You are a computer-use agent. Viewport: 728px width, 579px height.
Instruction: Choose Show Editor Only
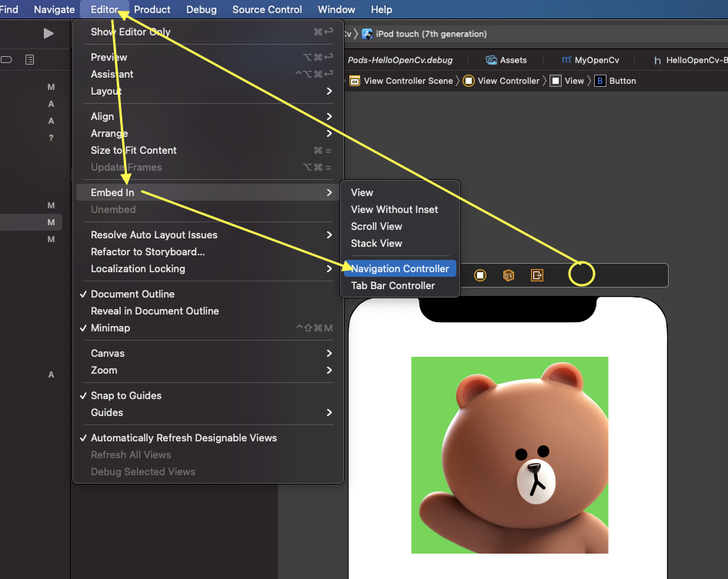point(209,32)
